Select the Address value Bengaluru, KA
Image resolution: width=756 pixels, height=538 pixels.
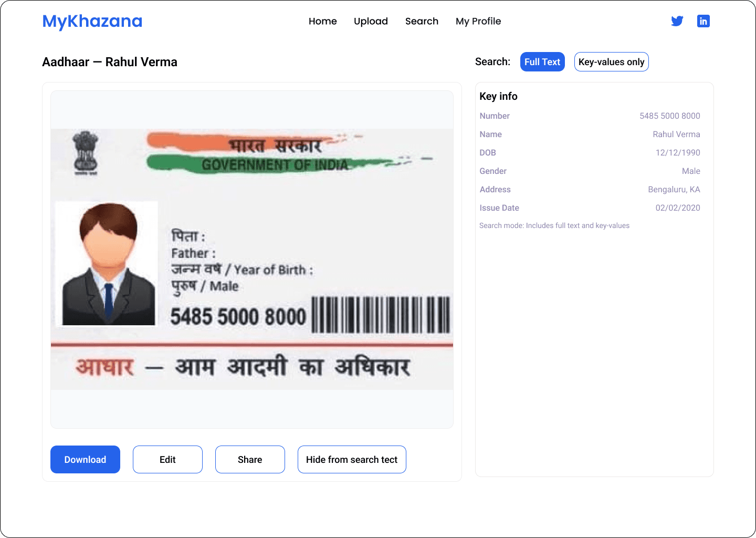(x=674, y=190)
